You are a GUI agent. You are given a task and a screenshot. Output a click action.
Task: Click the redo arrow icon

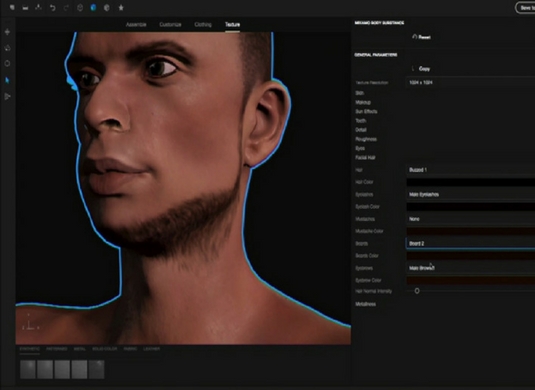tap(66, 8)
